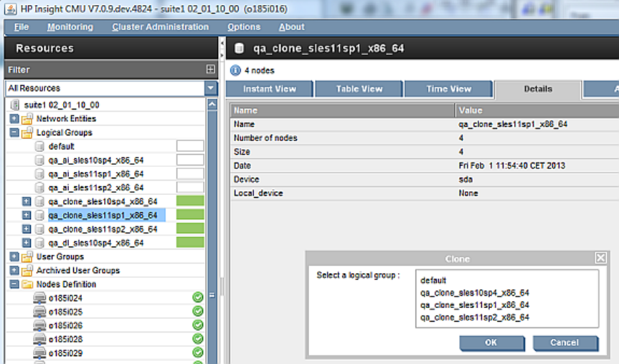Open the Cluster Administration menu
Viewport: 619px width, 364px height.
tap(160, 27)
